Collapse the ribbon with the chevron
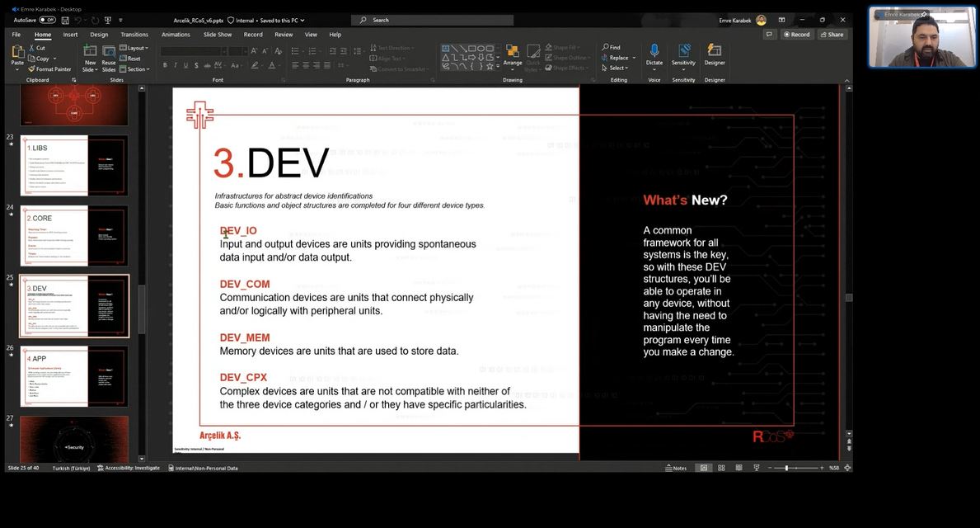This screenshot has width=980, height=528. coord(846,81)
